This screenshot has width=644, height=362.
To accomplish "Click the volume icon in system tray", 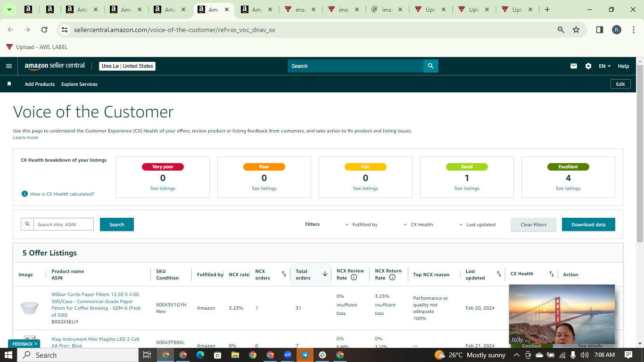I will point(585,355).
